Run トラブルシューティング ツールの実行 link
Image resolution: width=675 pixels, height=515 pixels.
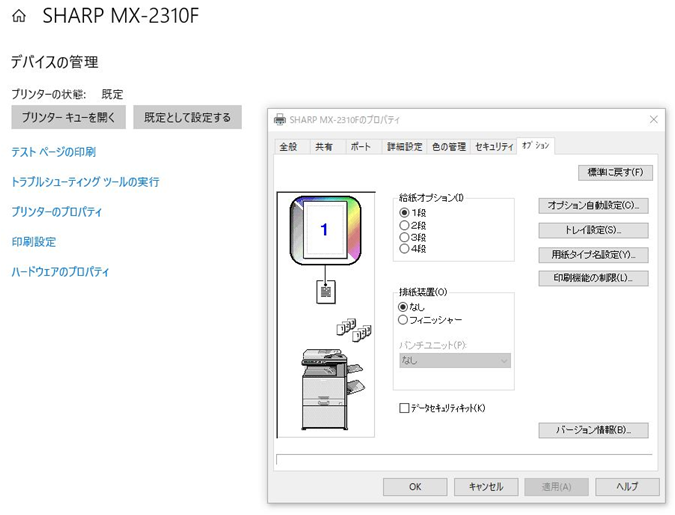(x=85, y=182)
